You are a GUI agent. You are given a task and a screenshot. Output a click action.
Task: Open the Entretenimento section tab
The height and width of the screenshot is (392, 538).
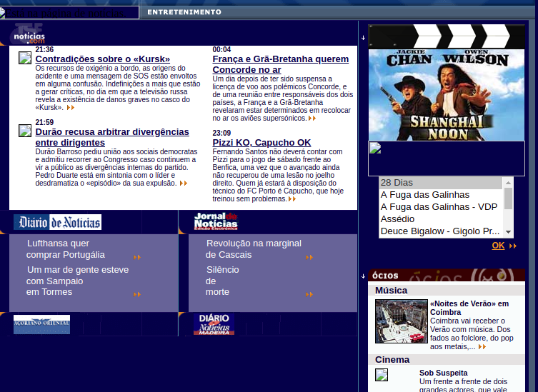tap(184, 12)
